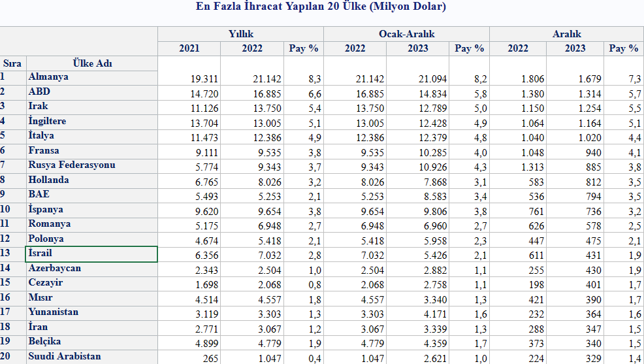Click the Suudi Arabistan country cell
Screen dimensions: 644x364
click(x=91, y=357)
